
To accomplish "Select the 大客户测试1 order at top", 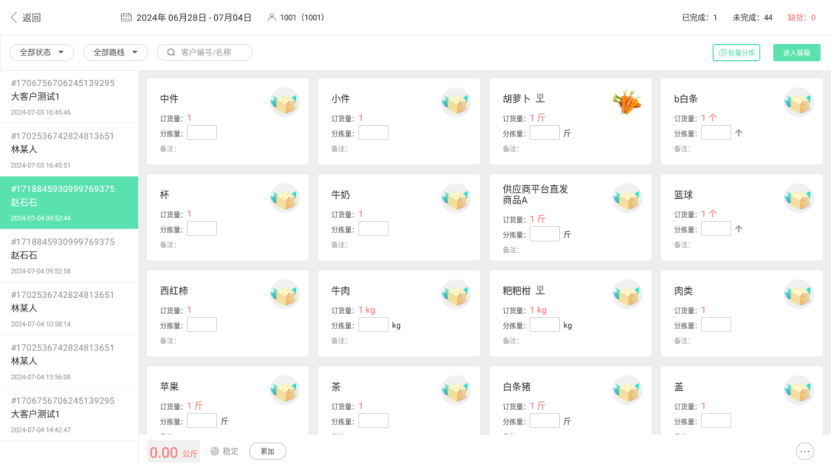I will pyautogui.click(x=69, y=97).
